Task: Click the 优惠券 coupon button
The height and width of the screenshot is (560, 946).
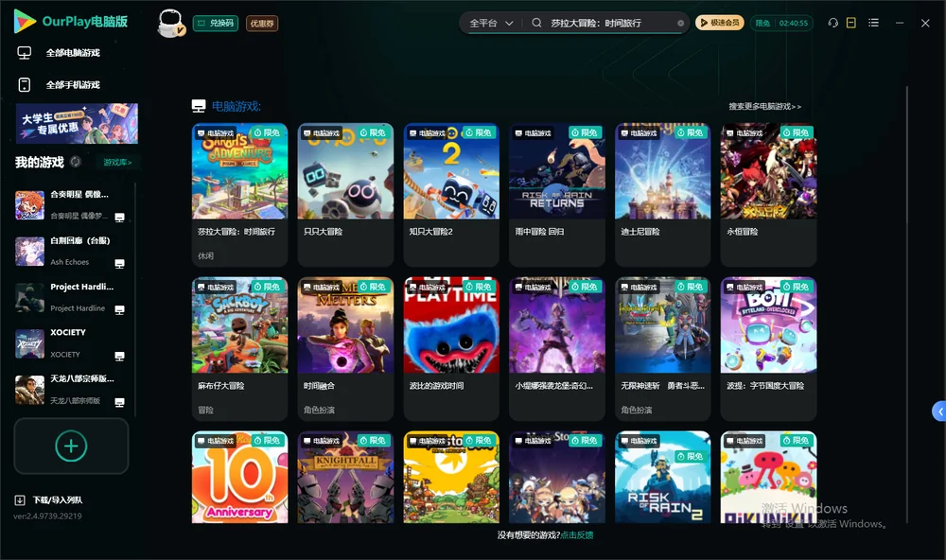Action: pyautogui.click(x=262, y=24)
